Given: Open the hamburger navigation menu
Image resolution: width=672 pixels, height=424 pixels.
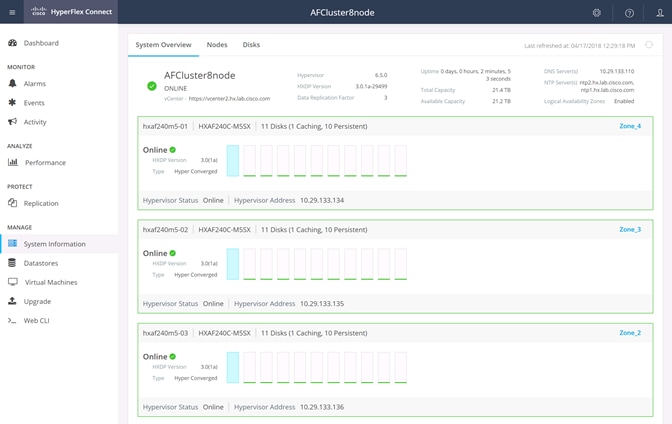Looking at the screenshot, I should (12, 12).
